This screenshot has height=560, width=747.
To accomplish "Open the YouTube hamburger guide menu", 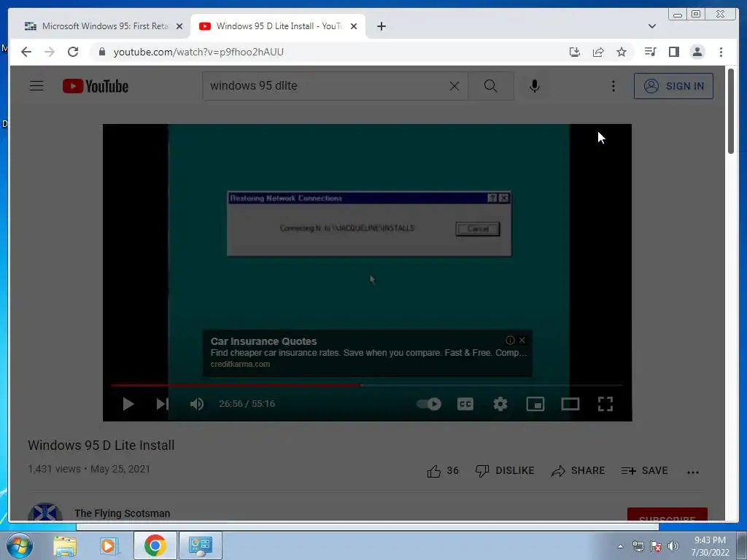I will coord(36,86).
